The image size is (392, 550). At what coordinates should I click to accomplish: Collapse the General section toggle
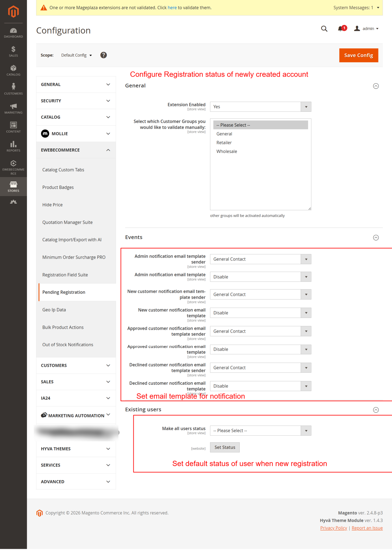pyautogui.click(x=376, y=86)
